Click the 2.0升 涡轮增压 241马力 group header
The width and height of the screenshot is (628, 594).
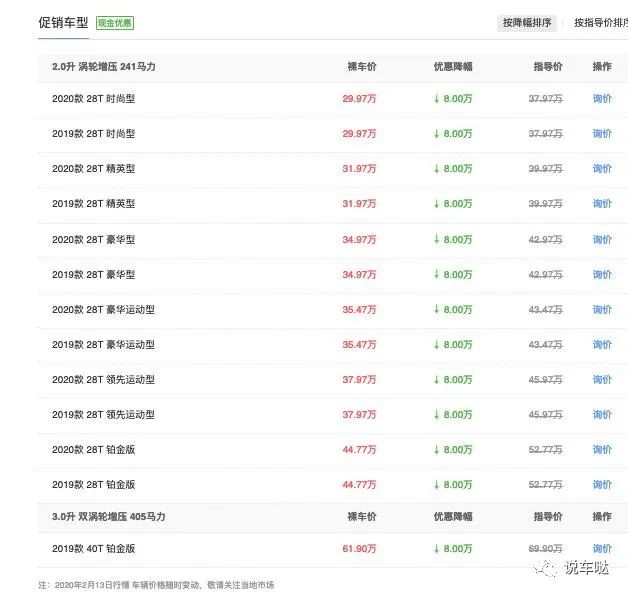pos(104,66)
